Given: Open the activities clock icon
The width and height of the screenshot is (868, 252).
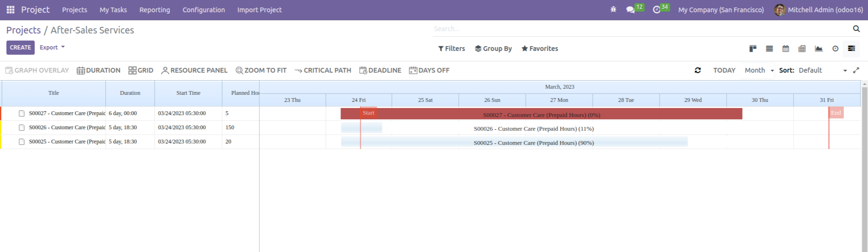Looking at the screenshot, I should coord(656,10).
